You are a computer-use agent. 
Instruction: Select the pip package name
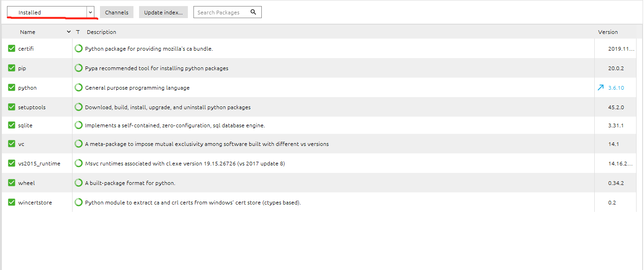(22, 68)
